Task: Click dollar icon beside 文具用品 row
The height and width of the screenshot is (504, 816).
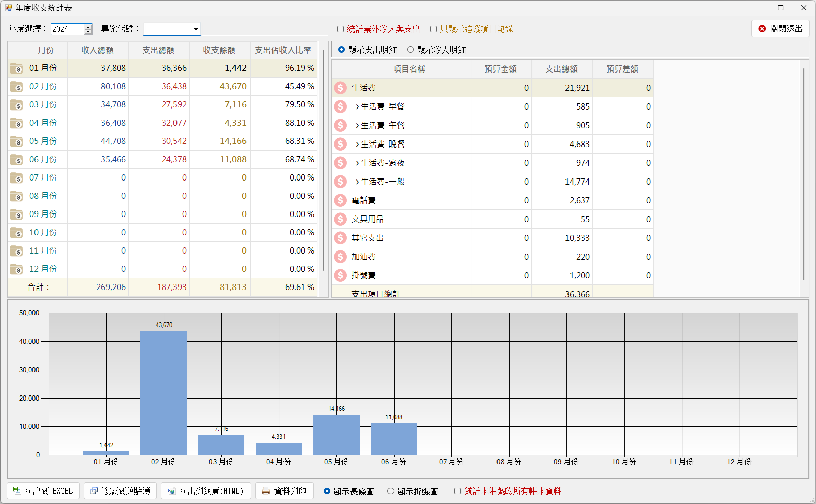Action: 340,219
